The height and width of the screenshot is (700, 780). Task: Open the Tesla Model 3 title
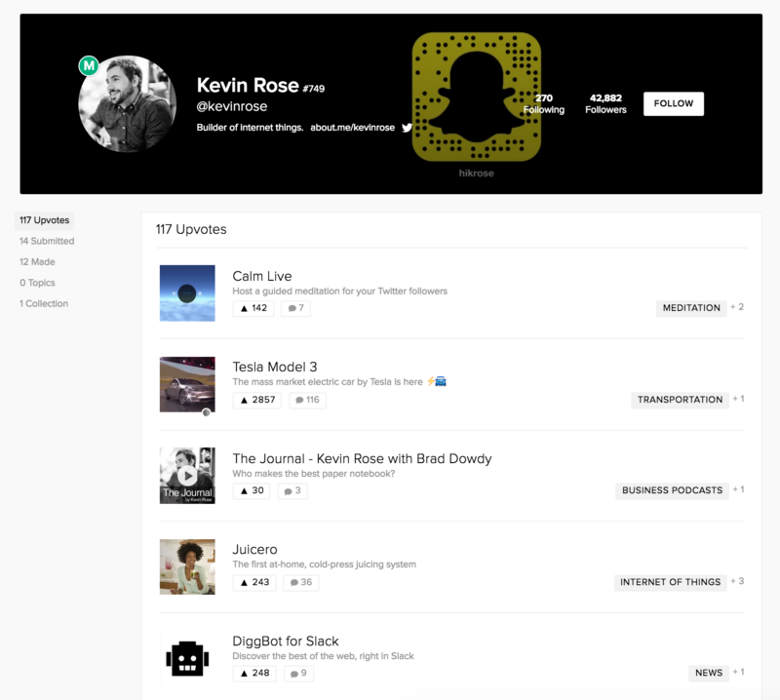pyautogui.click(x=275, y=368)
